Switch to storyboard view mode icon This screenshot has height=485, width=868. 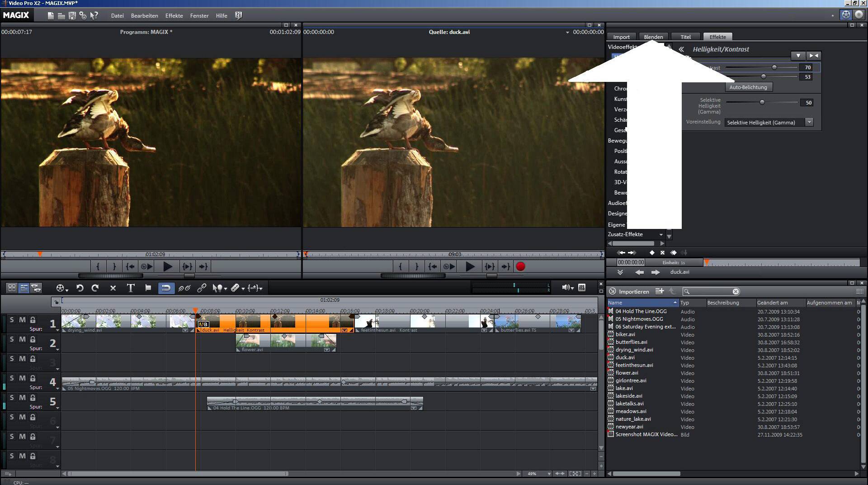click(12, 288)
